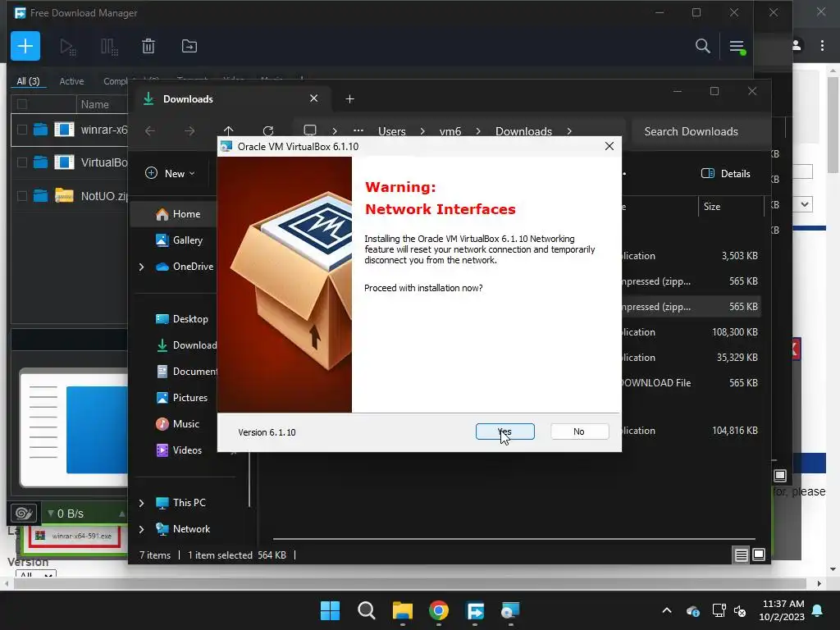This screenshot has width=840, height=630.
Task: Click the Search Downloads field
Action: [x=701, y=131]
